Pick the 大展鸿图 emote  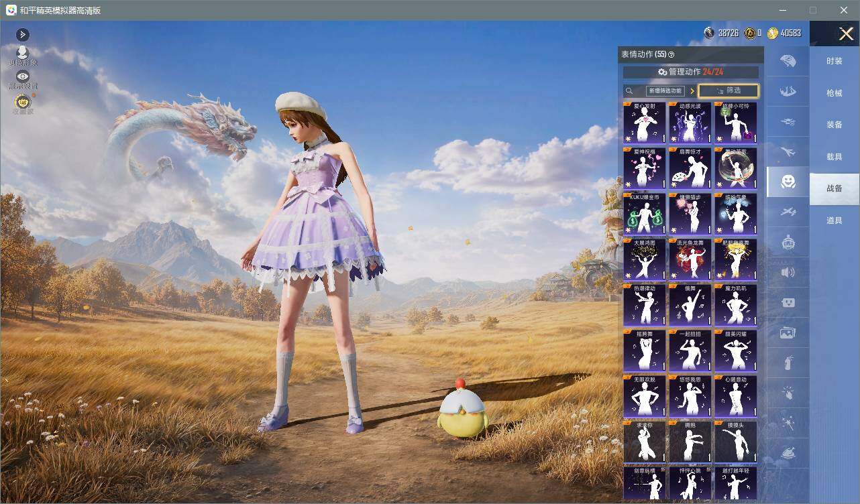[x=645, y=259]
